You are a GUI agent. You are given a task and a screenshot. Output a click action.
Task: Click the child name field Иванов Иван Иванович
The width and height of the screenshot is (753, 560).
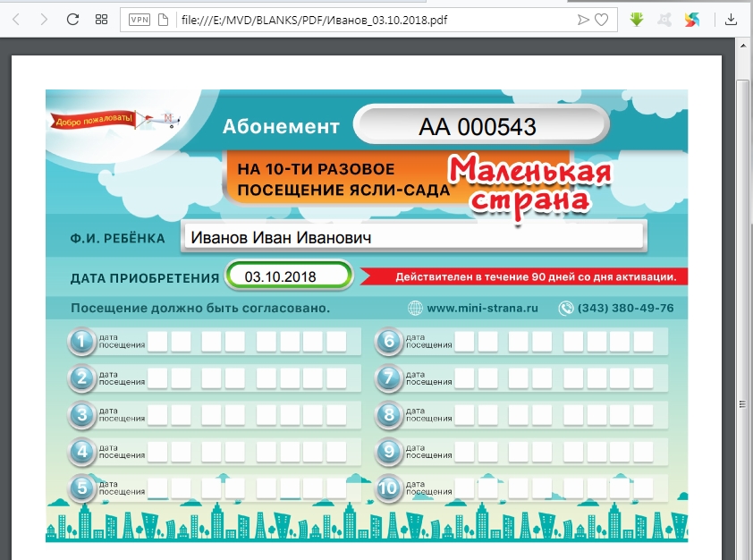pos(412,237)
